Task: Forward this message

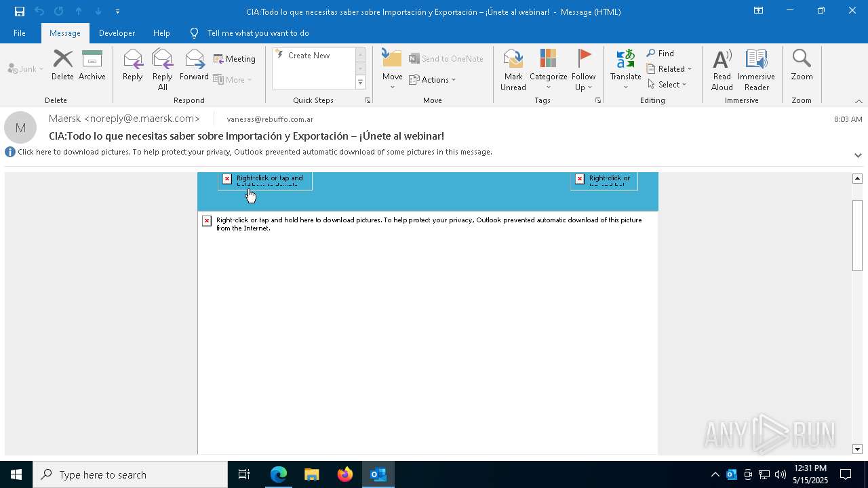Action: [194, 66]
